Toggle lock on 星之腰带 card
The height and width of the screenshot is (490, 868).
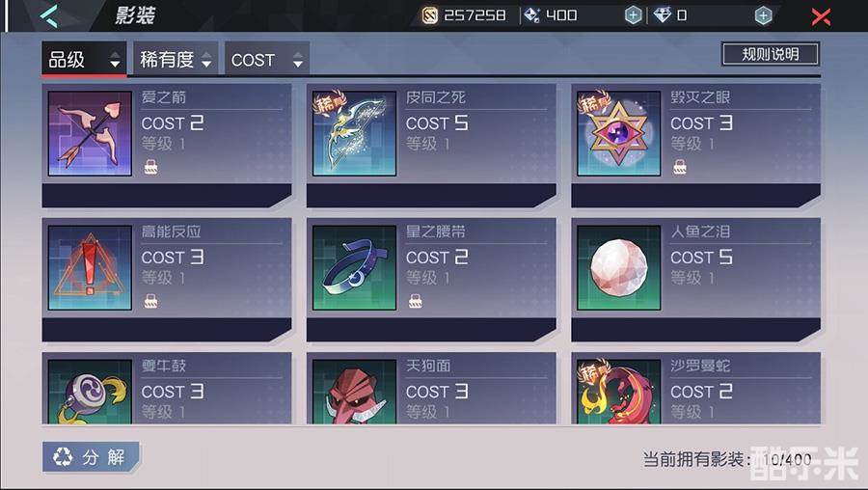click(x=415, y=301)
